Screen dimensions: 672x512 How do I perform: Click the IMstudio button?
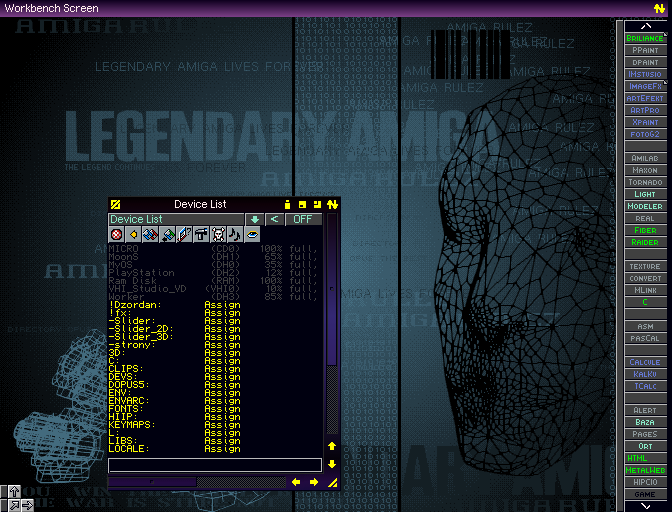645,74
